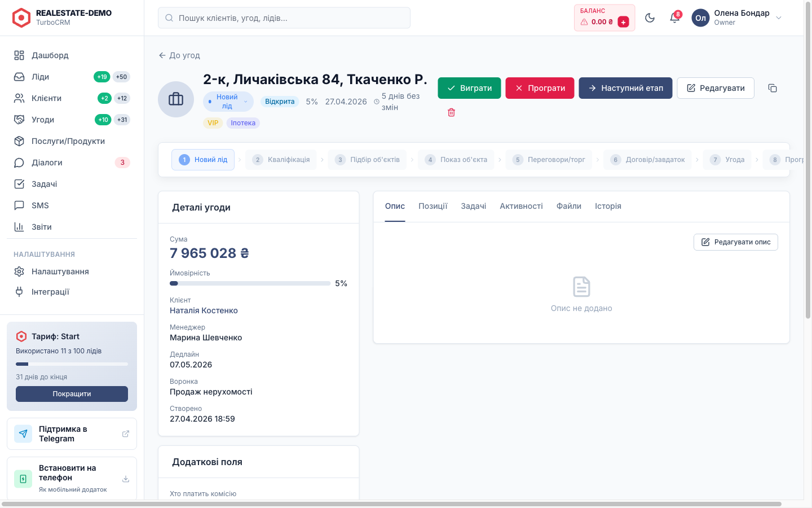Image resolution: width=812 pixels, height=508 pixels.
Task: Open Підтримка в Telegram link
Action: [x=72, y=433]
